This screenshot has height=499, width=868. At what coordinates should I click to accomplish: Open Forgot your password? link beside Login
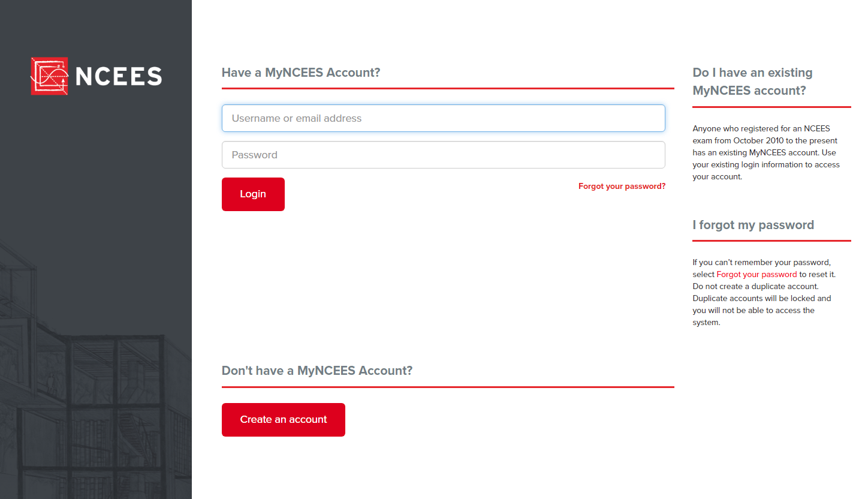[x=622, y=187]
